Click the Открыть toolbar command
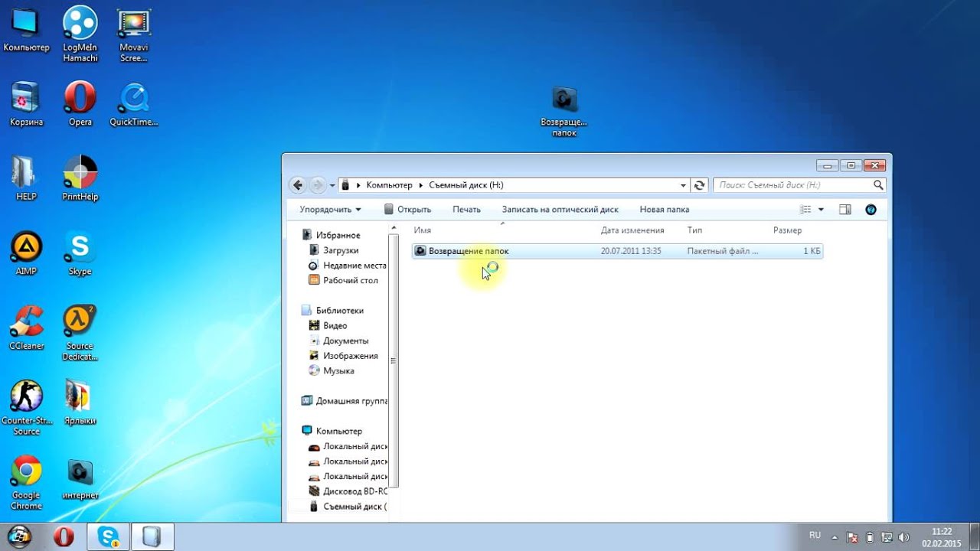 click(x=407, y=210)
